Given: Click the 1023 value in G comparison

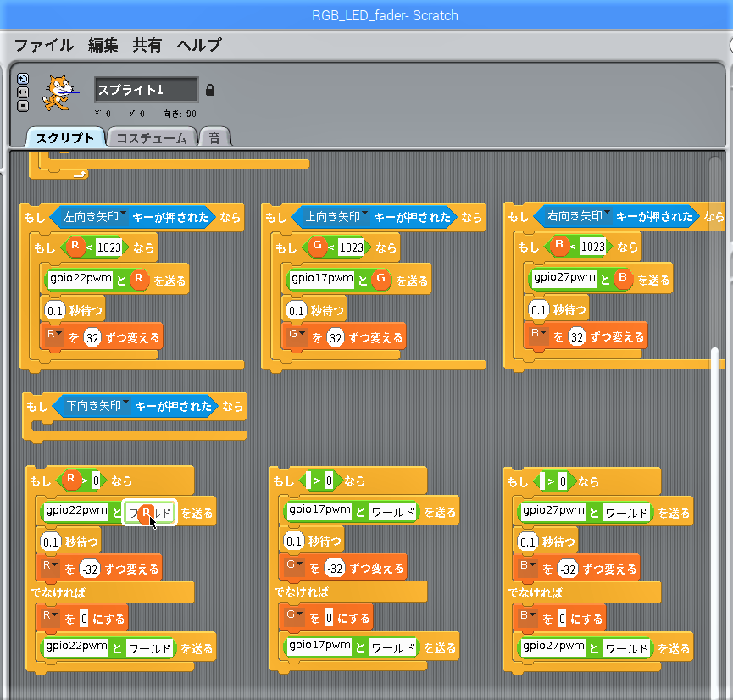Looking at the screenshot, I should [x=351, y=247].
